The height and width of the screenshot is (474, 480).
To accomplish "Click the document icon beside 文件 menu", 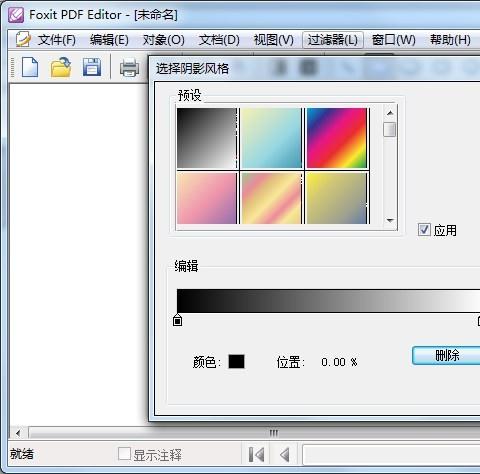I will click(23, 39).
